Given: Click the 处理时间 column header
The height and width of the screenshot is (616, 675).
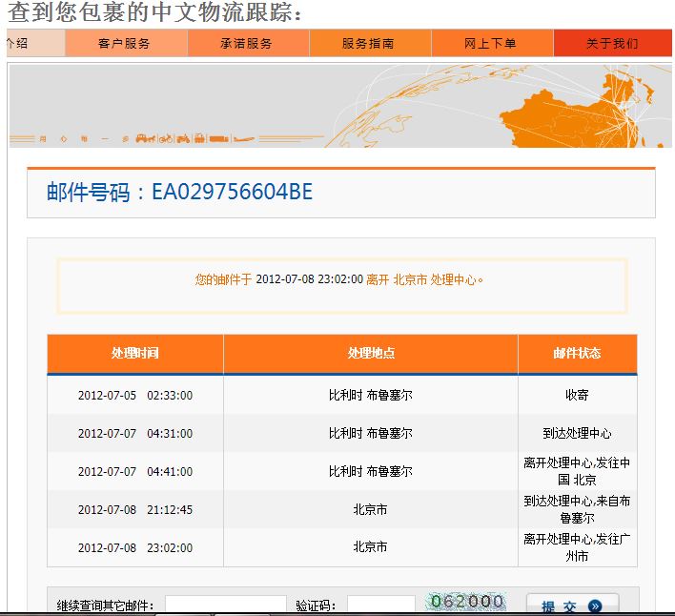Looking at the screenshot, I should (135, 353).
